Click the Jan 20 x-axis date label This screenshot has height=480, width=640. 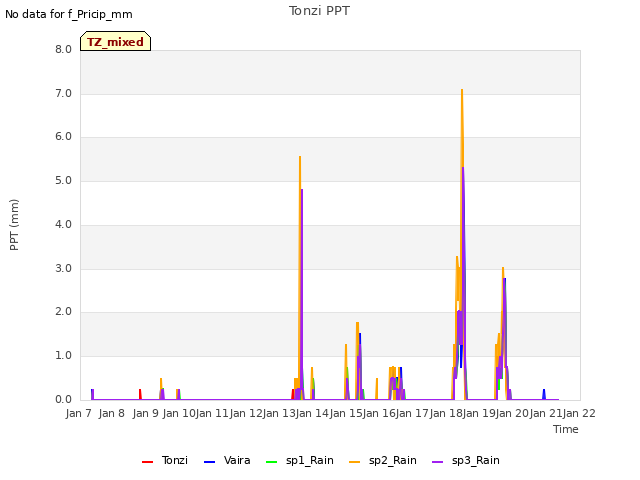click(512, 413)
